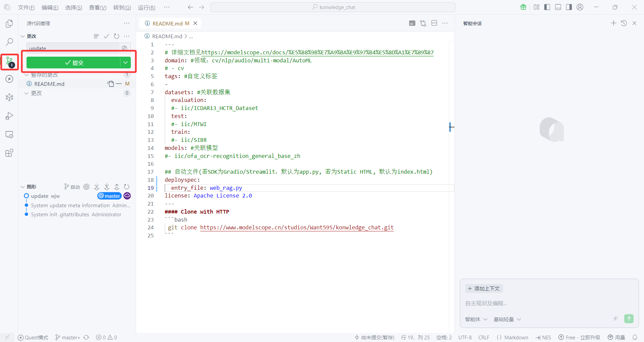Push changes in the 图形 toolbar
Image resolution: width=644 pixels, height=342 pixels.
pyautogui.click(x=117, y=187)
